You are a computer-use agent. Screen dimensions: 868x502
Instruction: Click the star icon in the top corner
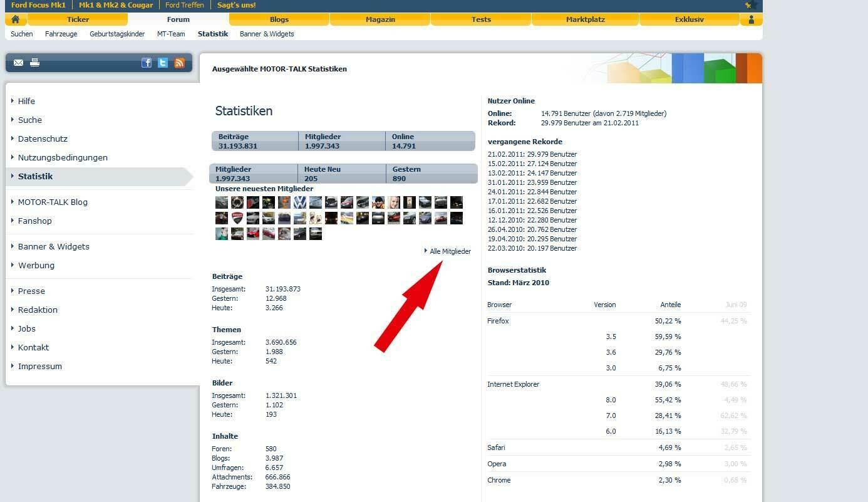pos(749,5)
